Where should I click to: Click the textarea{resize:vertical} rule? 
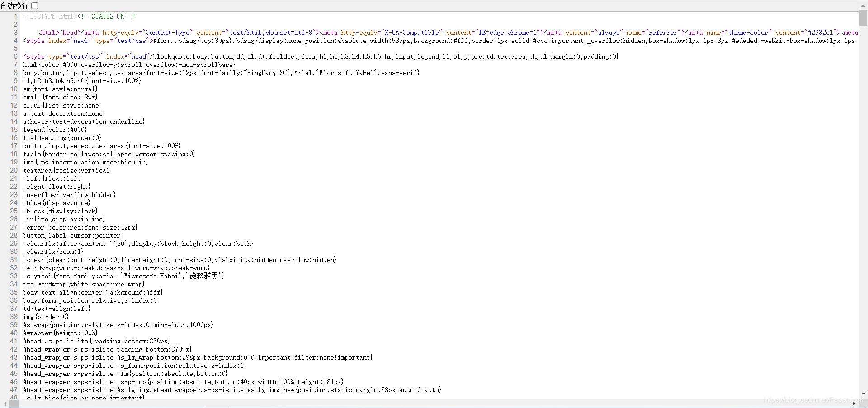67,170
